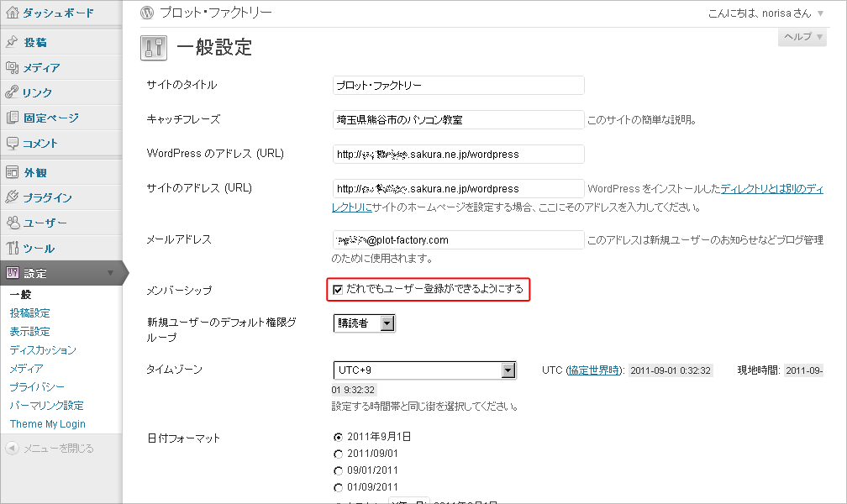Click the WordPress logo in header
Screen dimensions: 847x504
click(147, 13)
